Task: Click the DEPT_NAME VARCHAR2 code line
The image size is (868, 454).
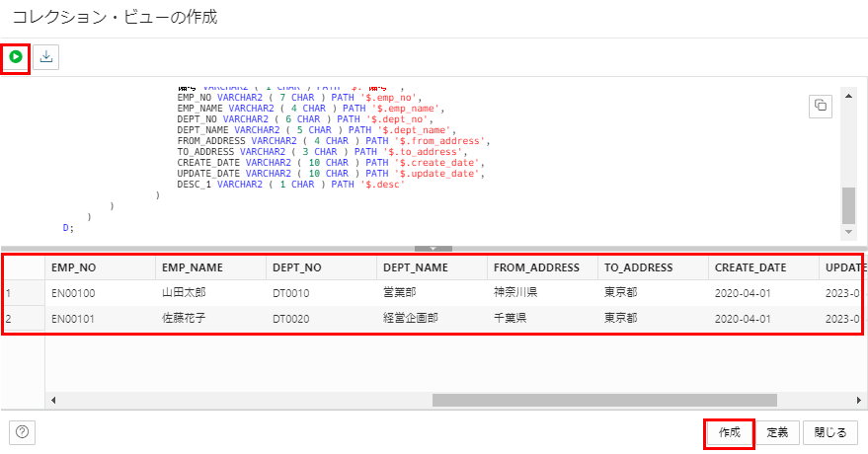Action: click(317, 130)
